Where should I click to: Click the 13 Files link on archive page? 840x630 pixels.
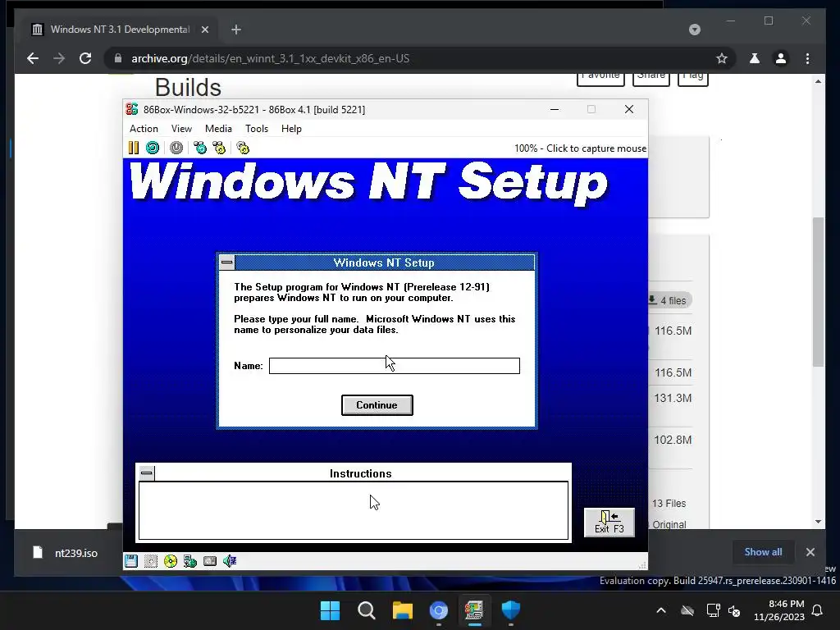pyautogui.click(x=669, y=504)
